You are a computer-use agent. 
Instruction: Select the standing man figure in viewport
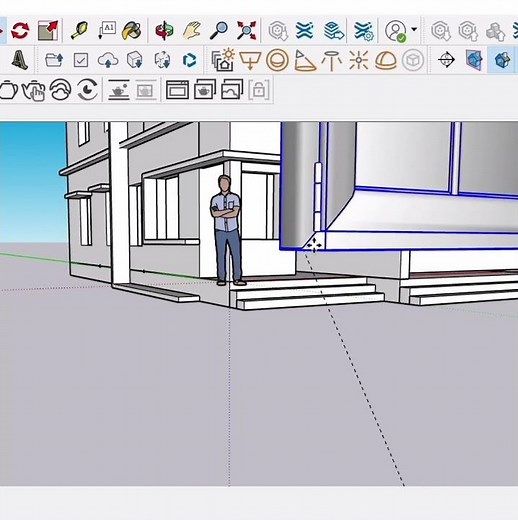[x=227, y=230]
